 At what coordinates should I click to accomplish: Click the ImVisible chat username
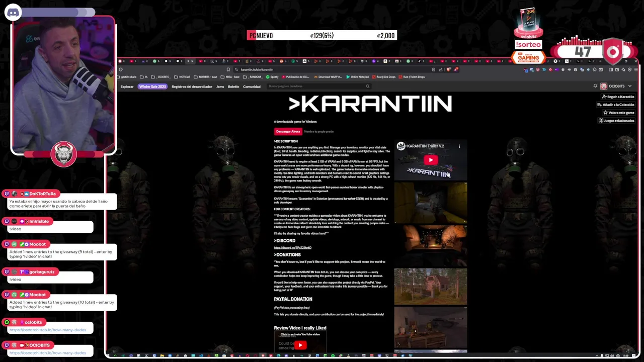click(39, 221)
